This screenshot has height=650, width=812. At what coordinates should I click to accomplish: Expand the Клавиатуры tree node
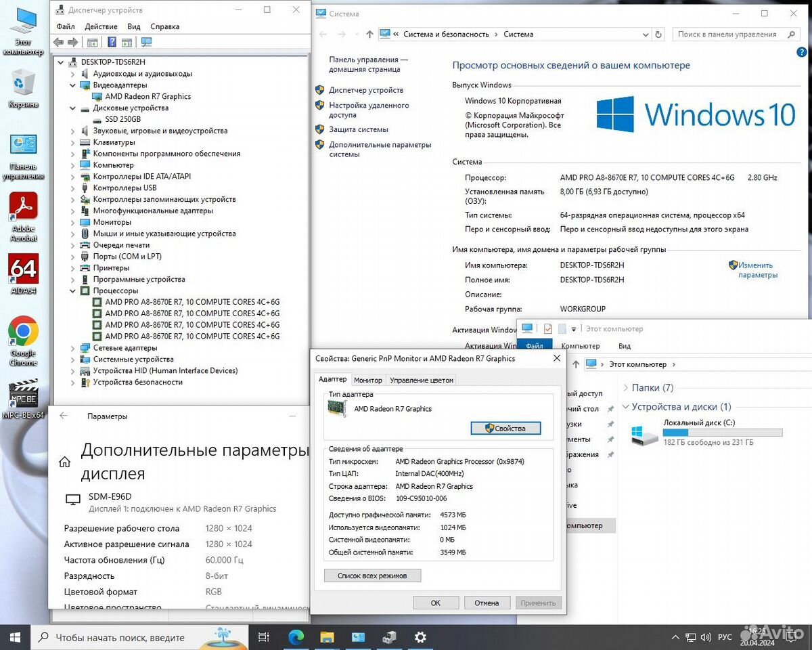coord(73,142)
